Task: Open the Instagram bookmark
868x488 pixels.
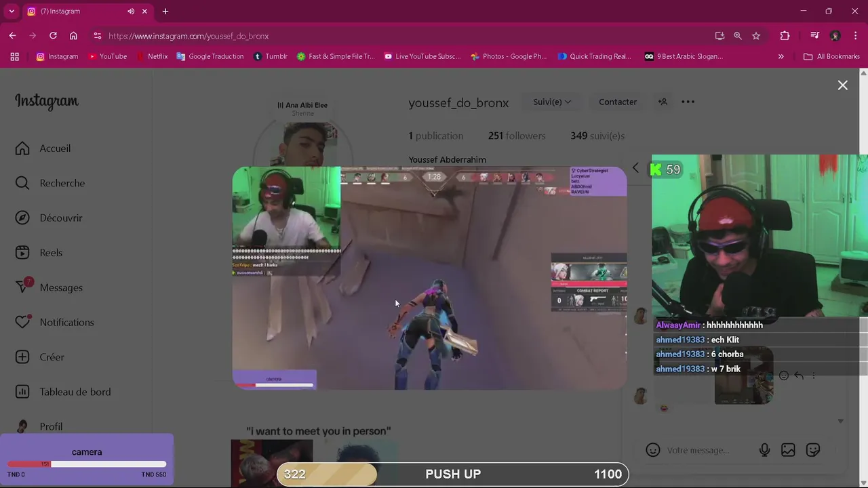Action: [57, 56]
